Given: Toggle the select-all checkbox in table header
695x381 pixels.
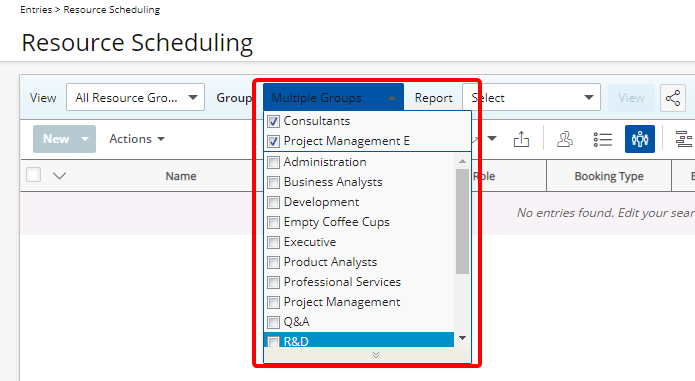Looking at the screenshot, I should [x=34, y=175].
